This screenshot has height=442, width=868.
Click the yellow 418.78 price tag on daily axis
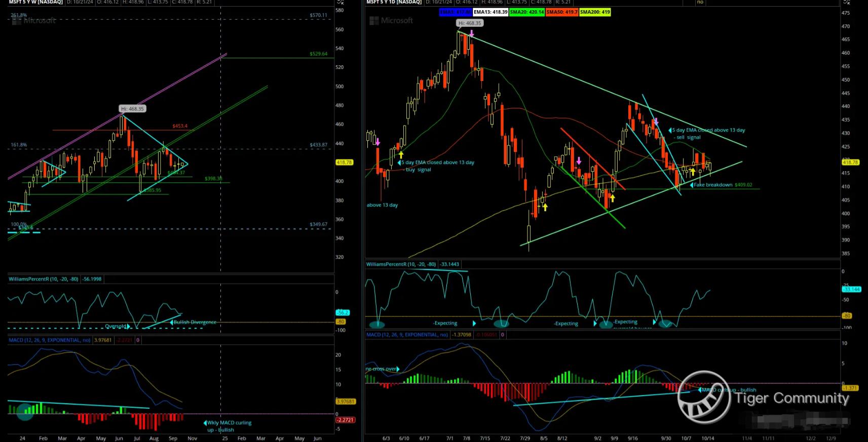tap(850, 163)
